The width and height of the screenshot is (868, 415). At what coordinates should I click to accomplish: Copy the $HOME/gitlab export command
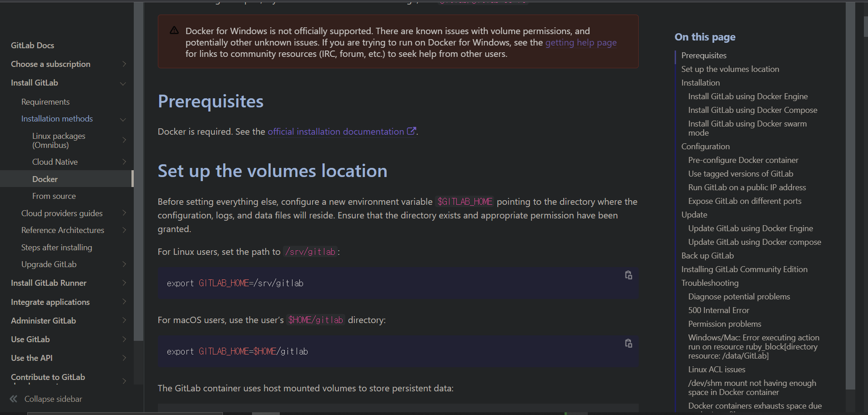point(628,344)
